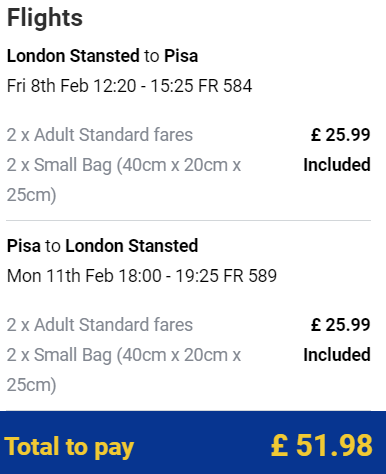Viewport: 386px width, 474px height.
Task: Click return bag dimensions 25cm) text
Action: (x=32, y=385)
